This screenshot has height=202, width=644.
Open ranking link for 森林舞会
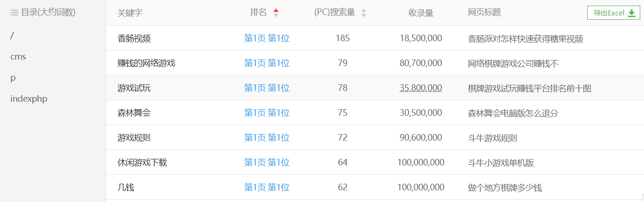tap(267, 113)
